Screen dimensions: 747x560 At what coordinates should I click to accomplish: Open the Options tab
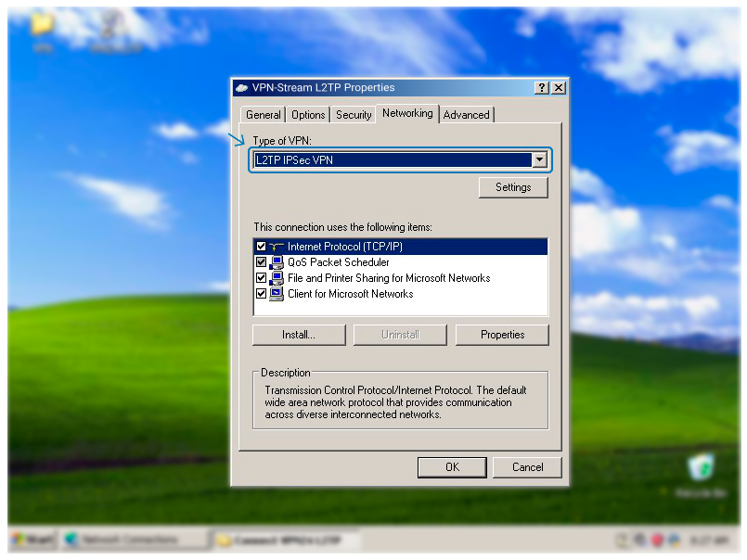[x=308, y=115]
